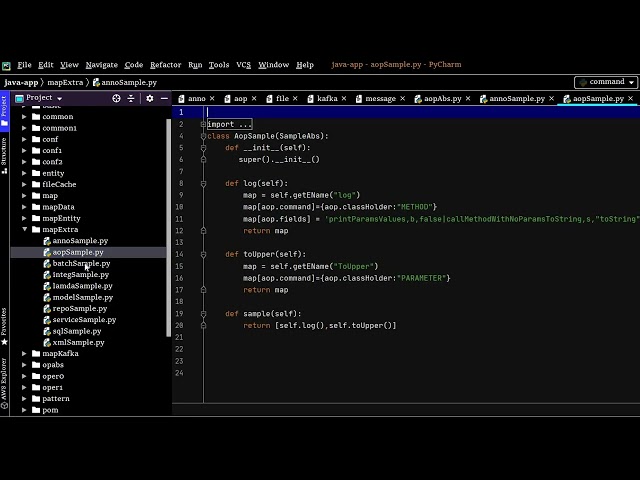Select the opabs folder row
The height and width of the screenshot is (480, 640).
click(x=88, y=365)
